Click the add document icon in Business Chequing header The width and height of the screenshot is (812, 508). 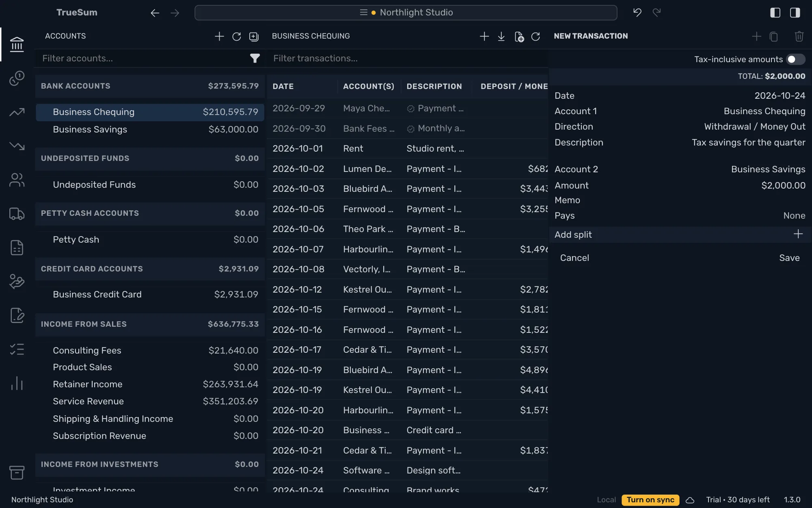(519, 37)
